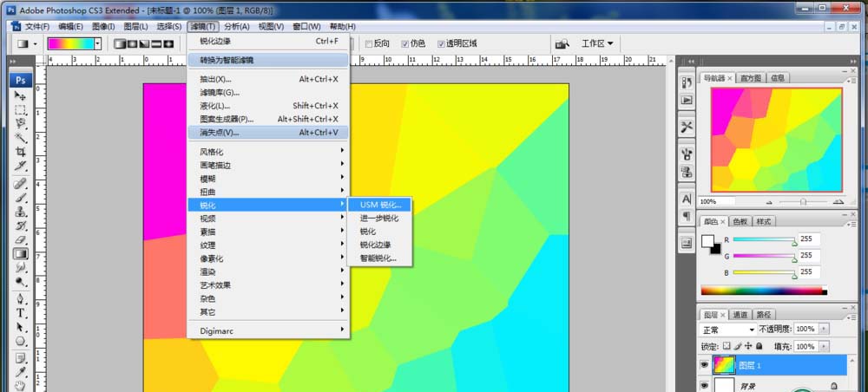Open the layer blend mode 正常 dropdown
The image size is (868, 392).
(727, 330)
